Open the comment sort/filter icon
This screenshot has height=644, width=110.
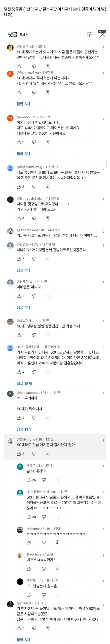click(90, 34)
